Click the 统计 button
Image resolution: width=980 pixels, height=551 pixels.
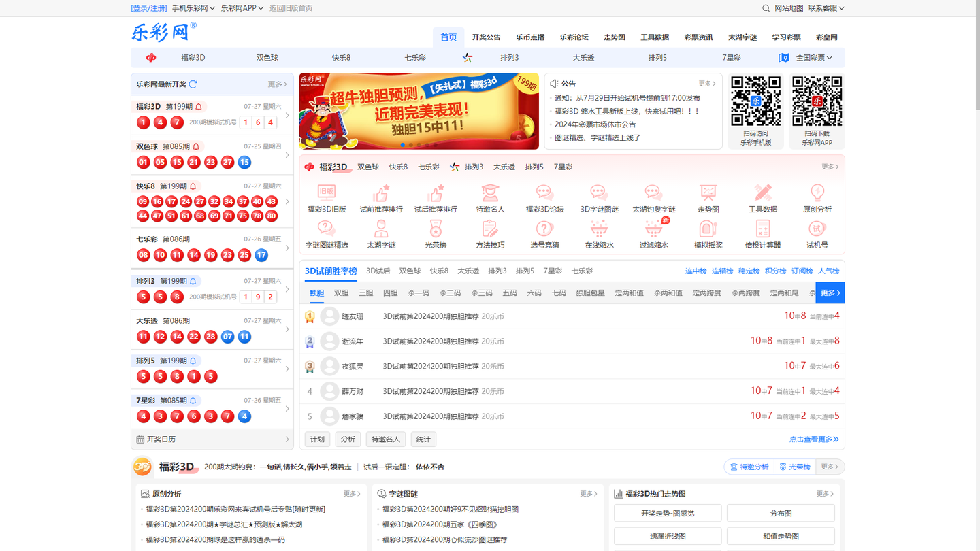pyautogui.click(x=423, y=439)
